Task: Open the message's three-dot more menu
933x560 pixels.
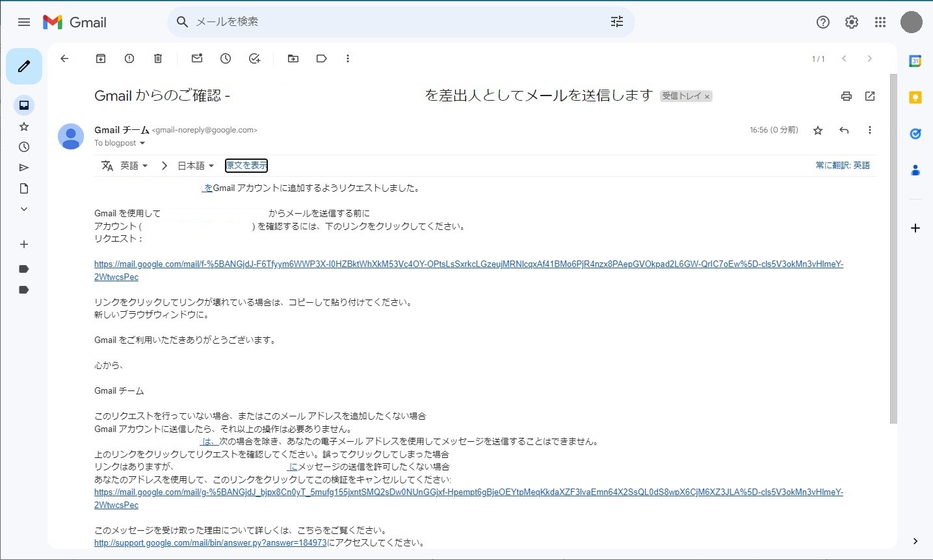Action: click(x=870, y=131)
